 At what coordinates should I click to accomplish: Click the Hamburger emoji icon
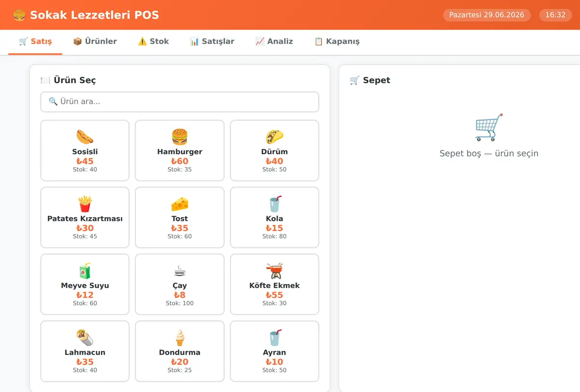(179, 137)
